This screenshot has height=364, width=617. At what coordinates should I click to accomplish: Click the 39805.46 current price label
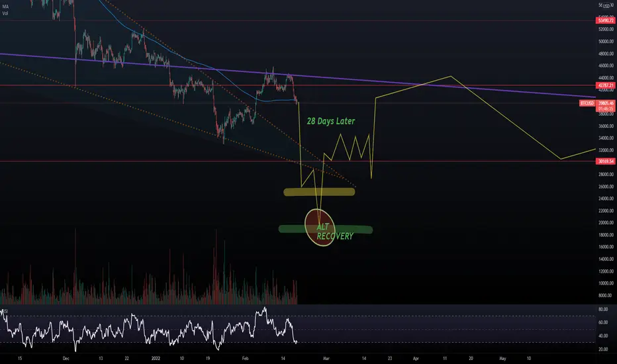tap(606, 103)
